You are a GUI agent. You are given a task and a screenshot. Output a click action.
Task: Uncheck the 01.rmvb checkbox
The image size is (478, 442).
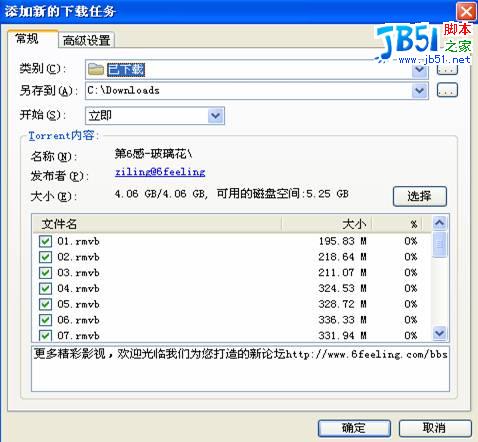(x=45, y=241)
